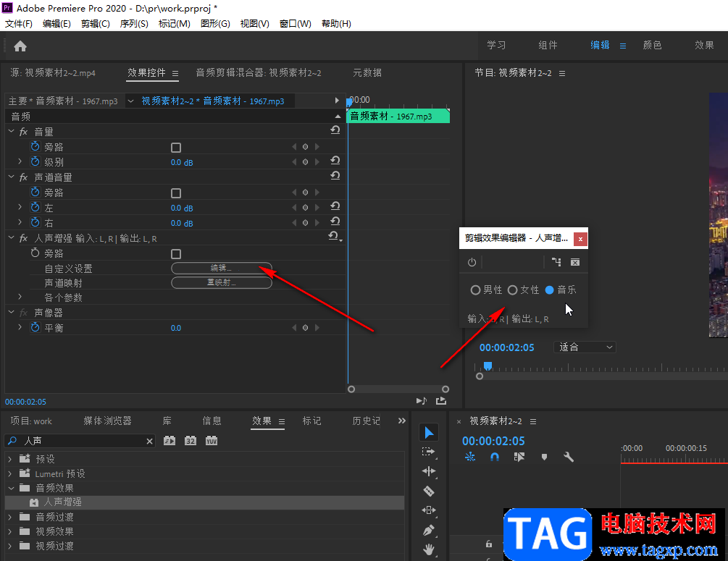728x561 pixels.
Task: Reset the 音量 effect
Action: click(x=335, y=130)
